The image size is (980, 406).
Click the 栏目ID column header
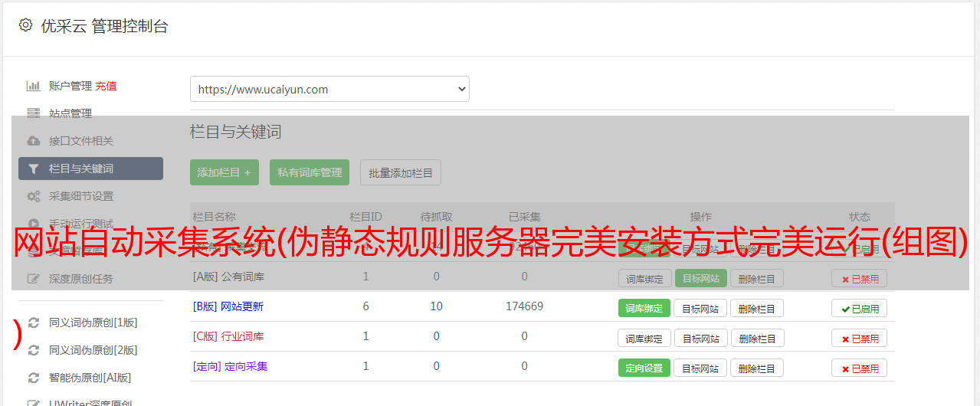[x=365, y=217]
